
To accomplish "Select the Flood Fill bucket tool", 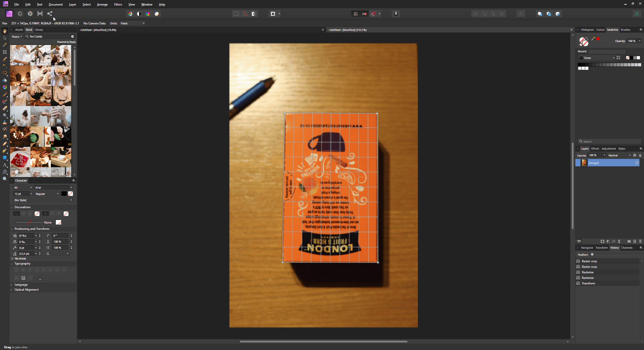I will [x=5, y=80].
